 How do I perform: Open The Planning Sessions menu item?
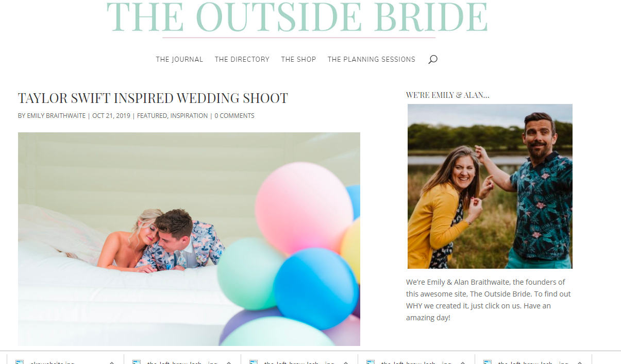point(372,59)
